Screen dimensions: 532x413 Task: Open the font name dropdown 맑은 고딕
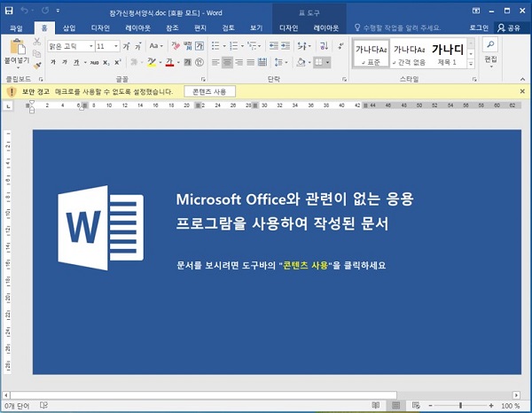pyautogui.click(x=91, y=46)
